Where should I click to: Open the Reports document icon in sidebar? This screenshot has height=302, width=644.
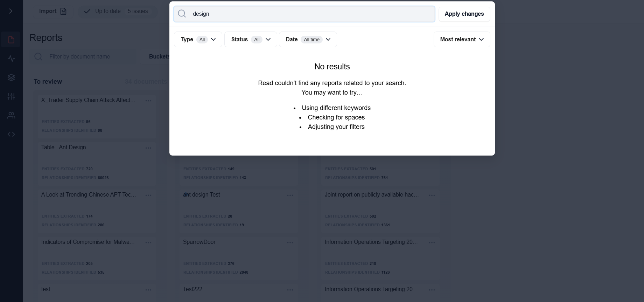pyautogui.click(x=11, y=40)
